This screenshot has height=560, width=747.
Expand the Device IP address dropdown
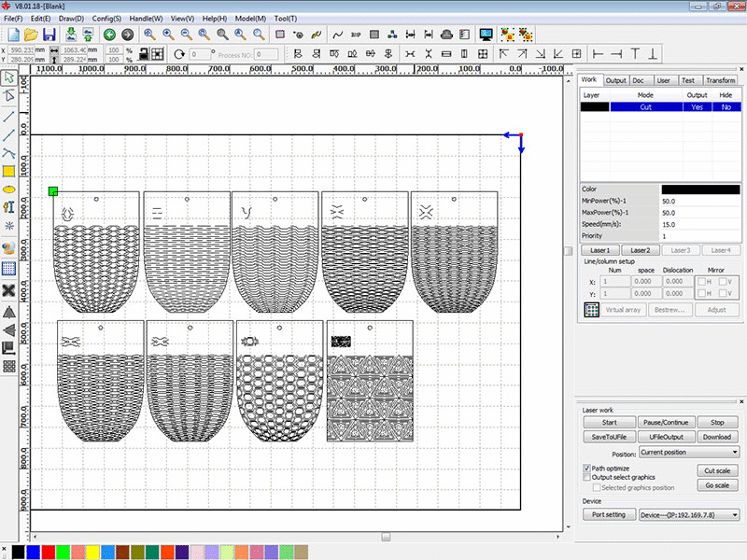[734, 514]
